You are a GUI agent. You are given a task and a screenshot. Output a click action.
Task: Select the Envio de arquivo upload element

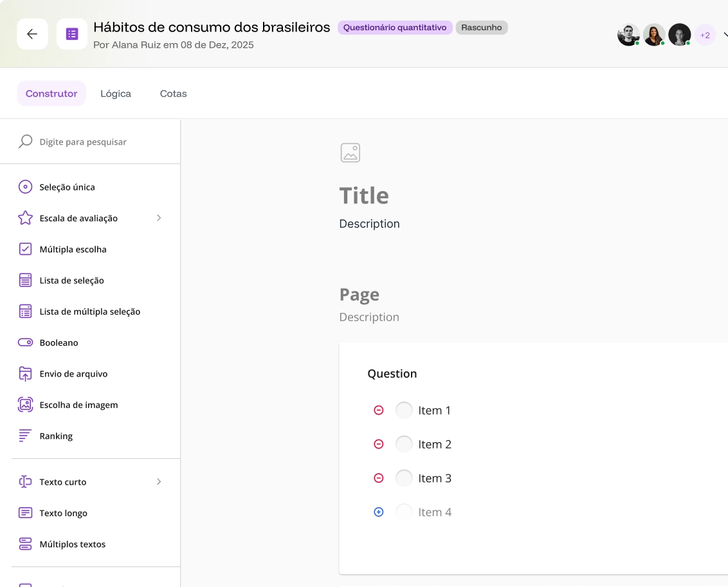click(73, 374)
